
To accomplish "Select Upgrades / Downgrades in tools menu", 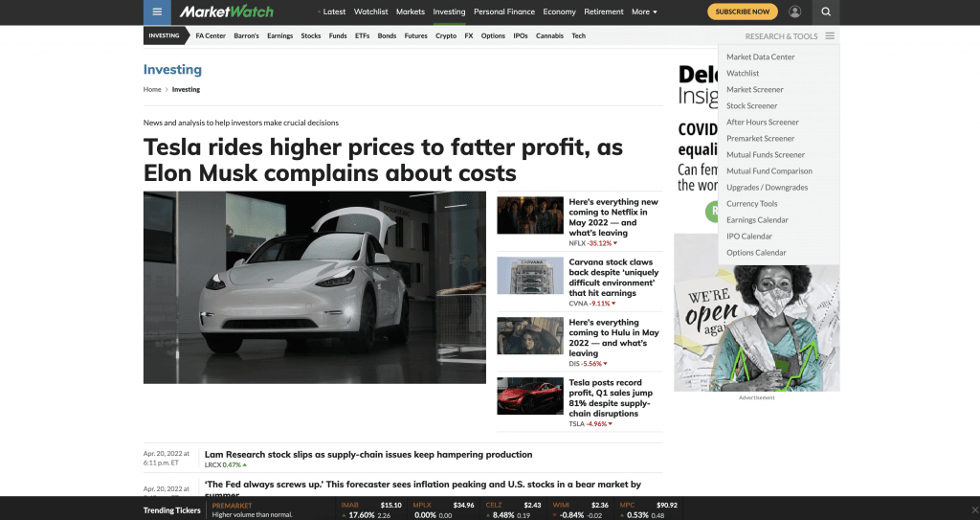I will pos(767,187).
